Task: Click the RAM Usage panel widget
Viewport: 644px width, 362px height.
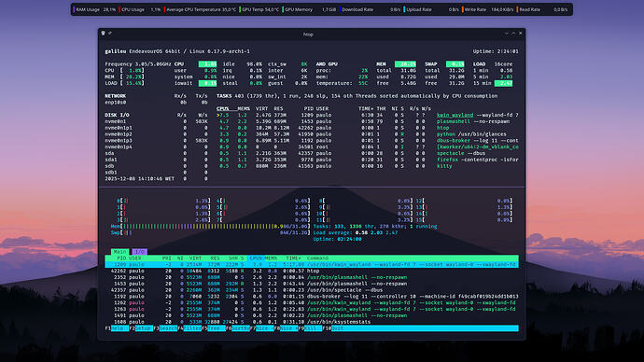Action: (94, 9)
